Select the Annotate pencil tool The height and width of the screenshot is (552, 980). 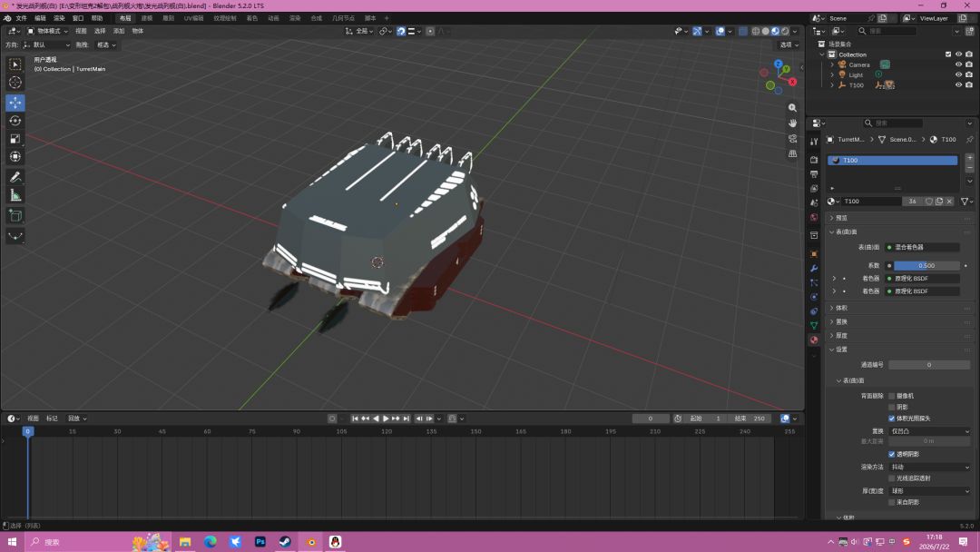tap(15, 178)
